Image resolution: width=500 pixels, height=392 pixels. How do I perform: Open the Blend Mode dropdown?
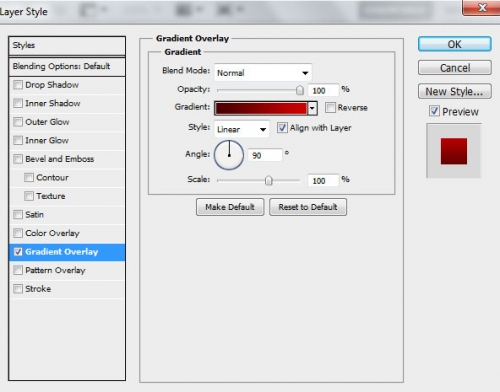pyautogui.click(x=263, y=72)
